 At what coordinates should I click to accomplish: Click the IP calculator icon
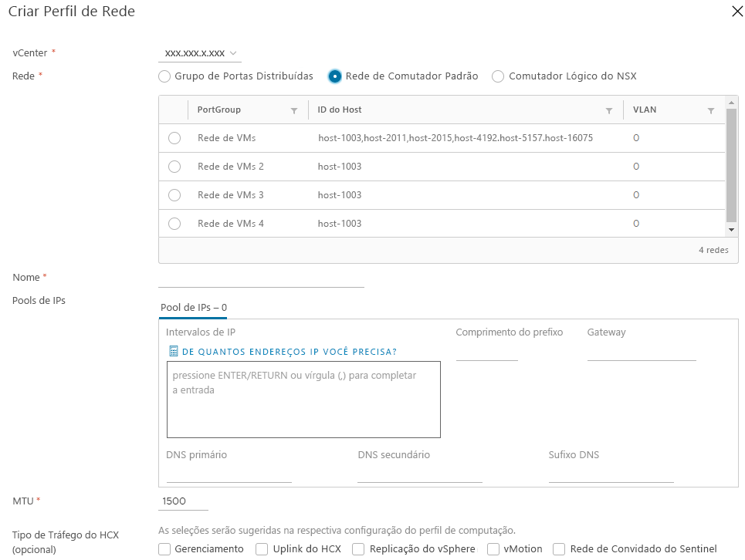(174, 351)
